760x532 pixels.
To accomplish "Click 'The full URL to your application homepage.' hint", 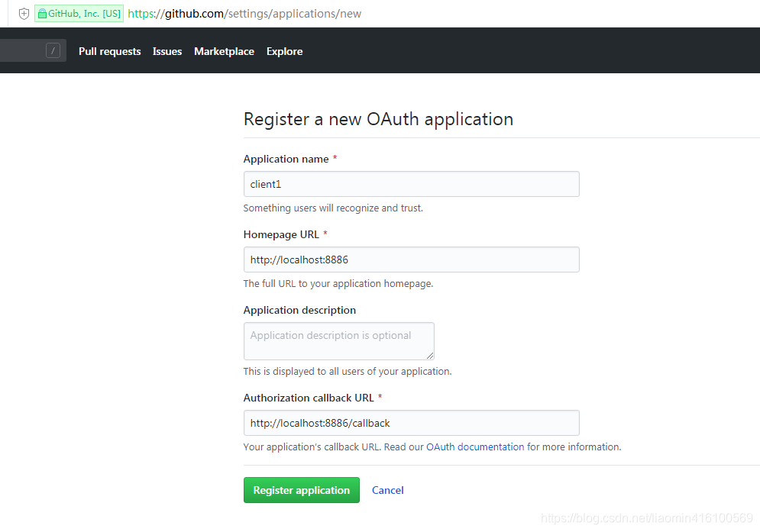I will [x=338, y=283].
